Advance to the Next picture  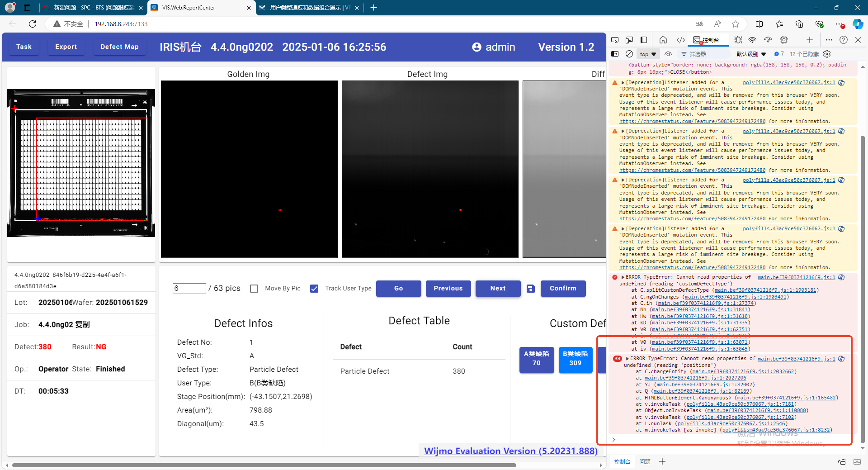(498, 289)
